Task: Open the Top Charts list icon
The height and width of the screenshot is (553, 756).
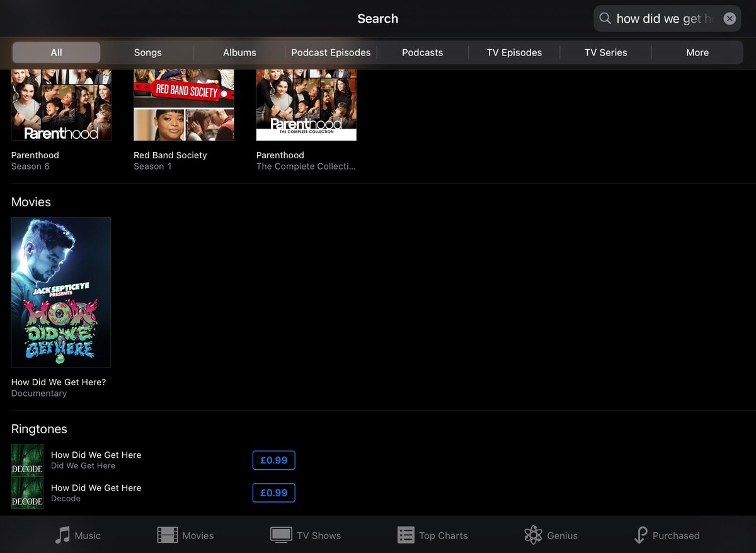Action: (x=406, y=535)
